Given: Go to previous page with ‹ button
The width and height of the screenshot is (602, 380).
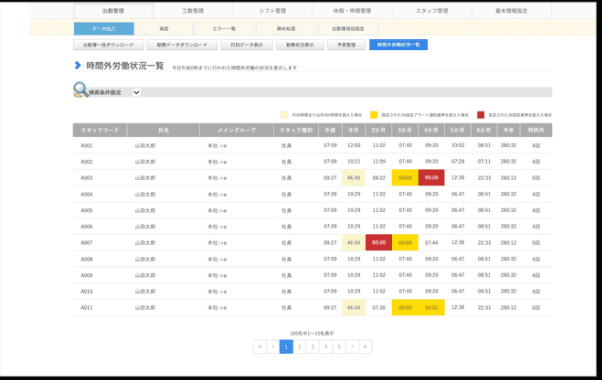Looking at the screenshot, I should pyautogui.click(x=273, y=347).
